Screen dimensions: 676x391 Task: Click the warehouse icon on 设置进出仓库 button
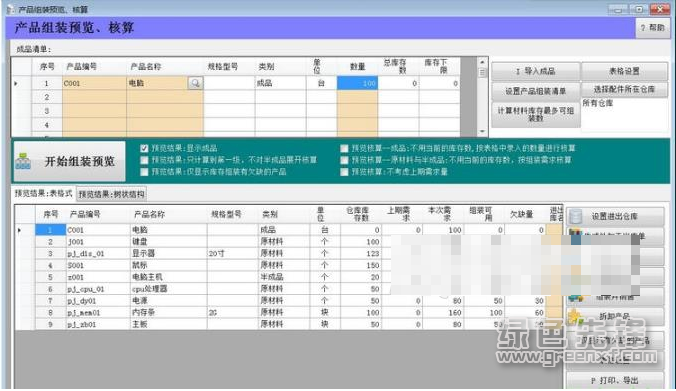[x=575, y=216]
